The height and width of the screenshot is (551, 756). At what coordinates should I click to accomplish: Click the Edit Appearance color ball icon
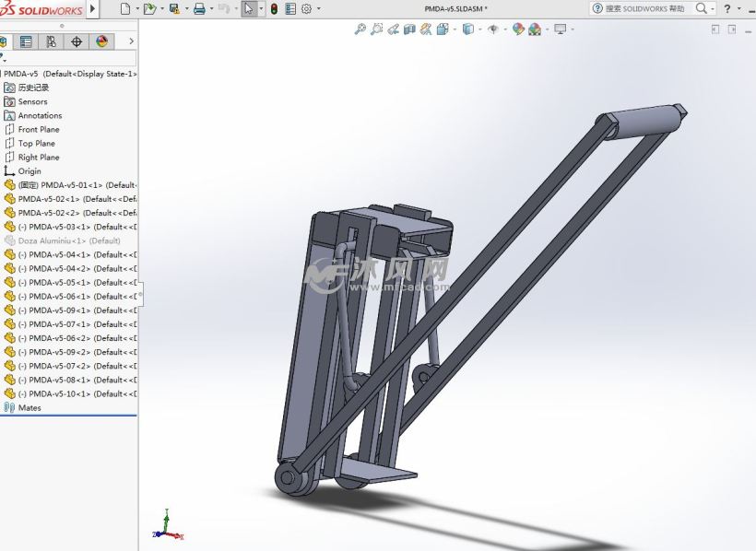[x=518, y=29]
